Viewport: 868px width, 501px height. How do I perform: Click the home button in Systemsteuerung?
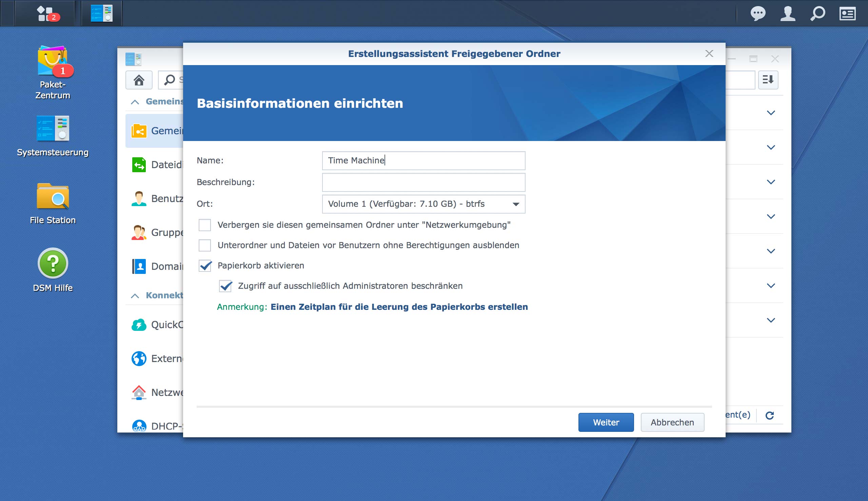tap(139, 80)
